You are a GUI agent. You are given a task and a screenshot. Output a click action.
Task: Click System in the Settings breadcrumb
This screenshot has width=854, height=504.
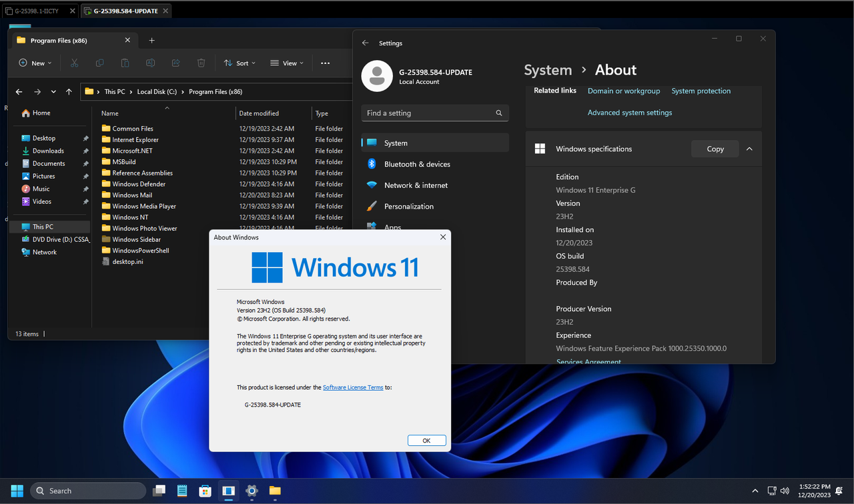pos(548,70)
